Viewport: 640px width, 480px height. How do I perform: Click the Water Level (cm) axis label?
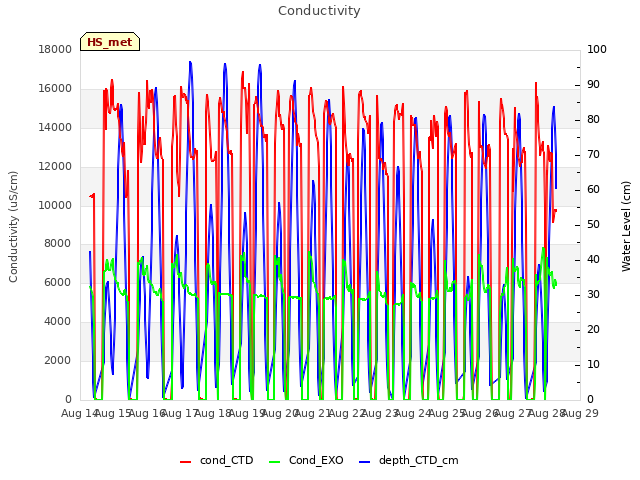click(x=626, y=227)
